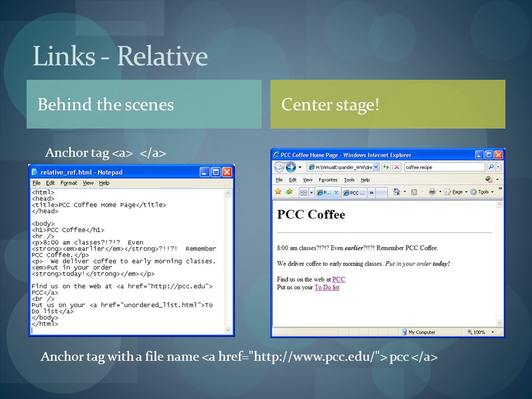Open the File menu in Notepad
The image size is (532, 399).
tap(37, 183)
